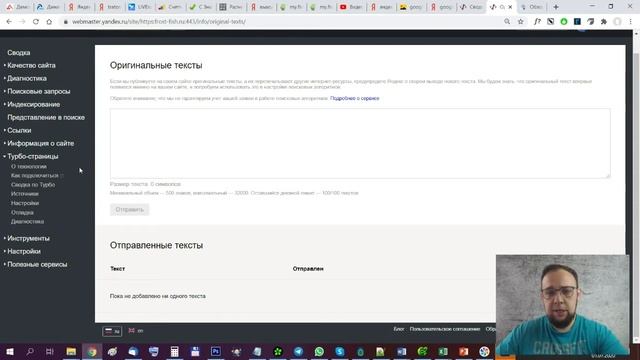Image resolution: width=640 pixels, height=360 pixels.
Task: Open Skype from the taskbar
Action: [340, 351]
